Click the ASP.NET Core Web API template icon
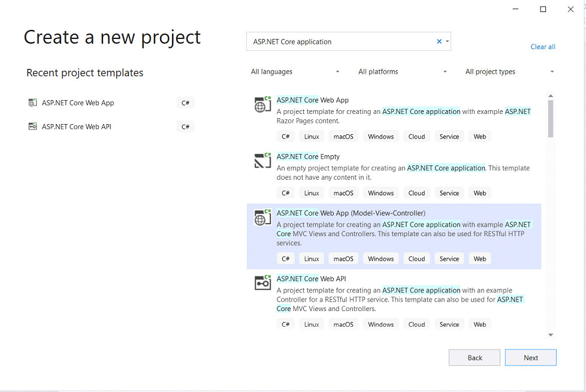 [x=262, y=283]
